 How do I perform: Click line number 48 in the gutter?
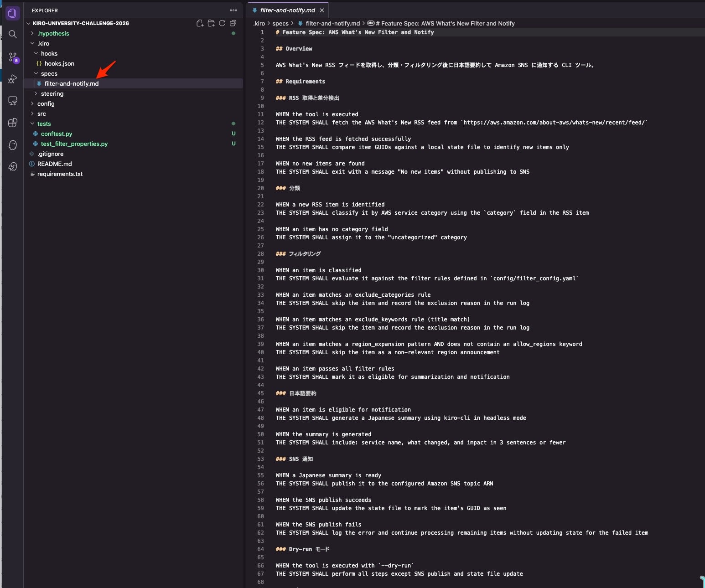click(260, 418)
